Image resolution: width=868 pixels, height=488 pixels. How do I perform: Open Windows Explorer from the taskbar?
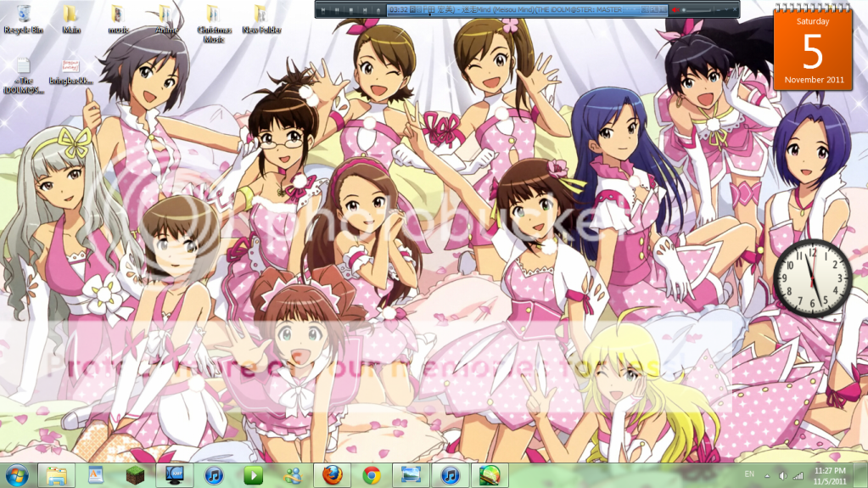click(x=58, y=475)
